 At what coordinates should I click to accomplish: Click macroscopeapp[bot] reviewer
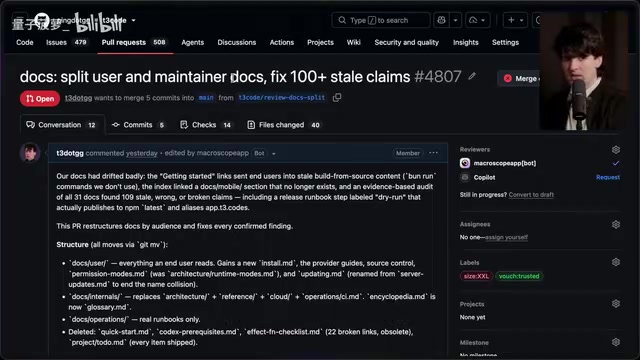click(x=505, y=163)
